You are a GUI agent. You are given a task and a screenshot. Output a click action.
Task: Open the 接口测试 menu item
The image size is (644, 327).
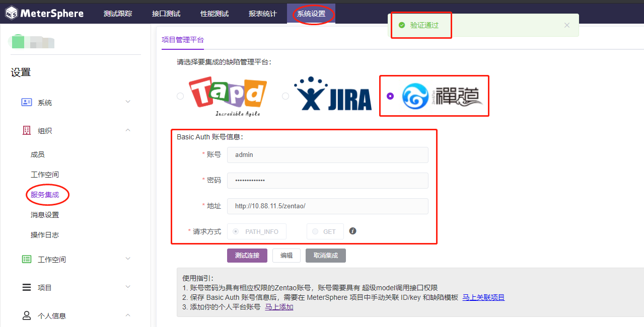(x=166, y=14)
